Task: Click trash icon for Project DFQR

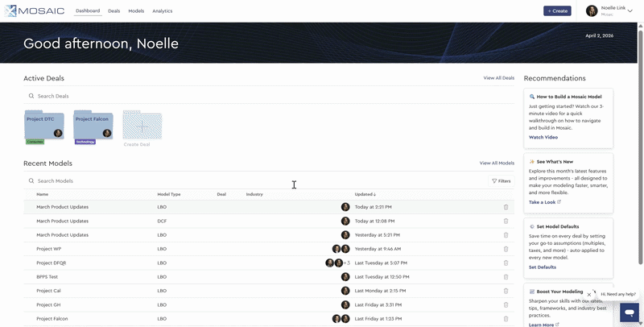Action: point(506,263)
